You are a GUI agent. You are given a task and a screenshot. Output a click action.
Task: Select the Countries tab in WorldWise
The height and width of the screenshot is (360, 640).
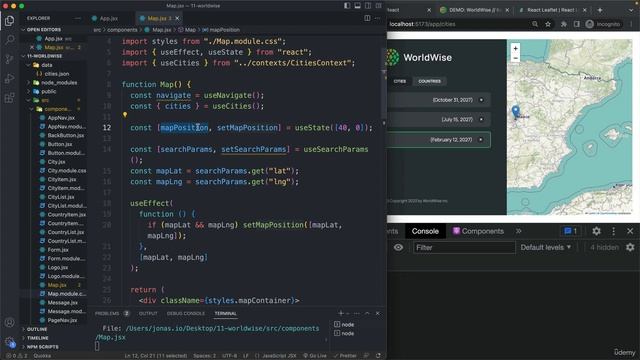[x=429, y=81]
